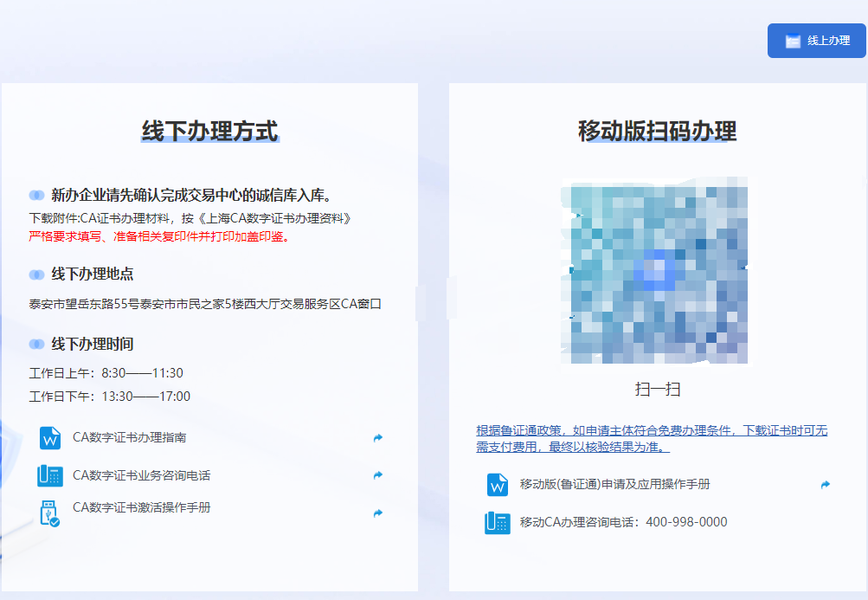The height and width of the screenshot is (600, 868).
Task: Click the Word icon beside CA数字证书办理指南
Action: pos(50,438)
